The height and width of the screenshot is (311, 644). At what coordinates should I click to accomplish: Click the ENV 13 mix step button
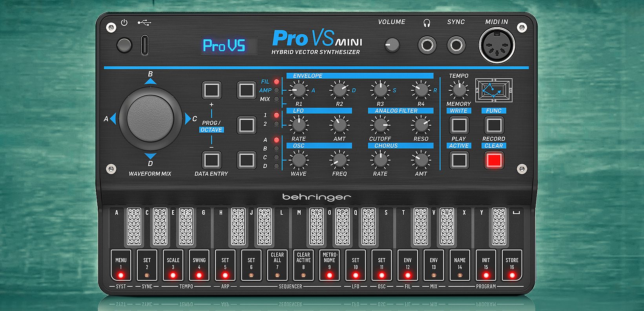tap(434, 265)
